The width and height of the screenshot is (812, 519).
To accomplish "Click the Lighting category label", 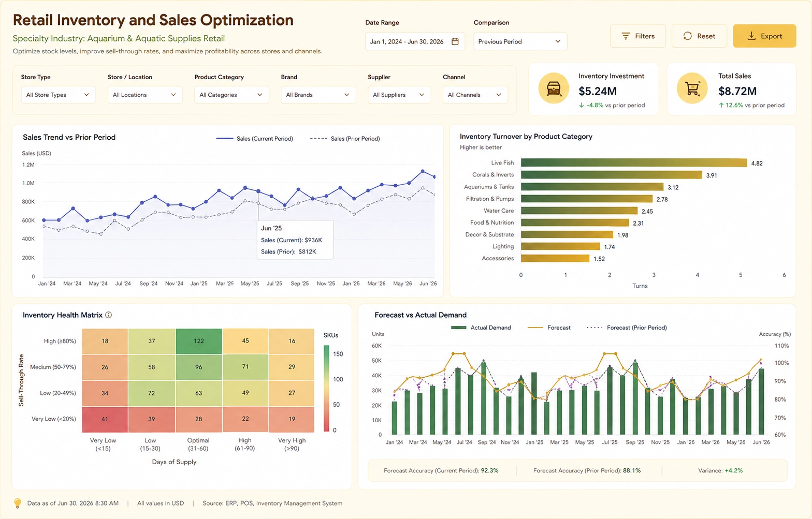I will [x=503, y=246].
